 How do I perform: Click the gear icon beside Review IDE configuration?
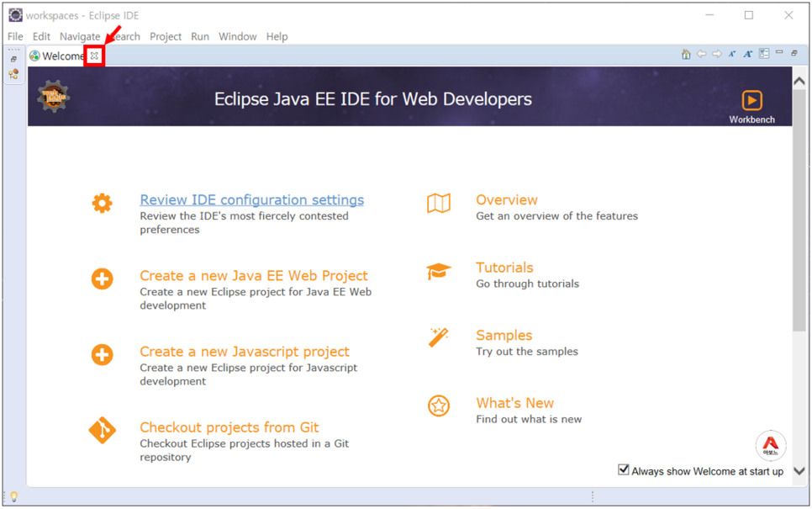pos(102,204)
